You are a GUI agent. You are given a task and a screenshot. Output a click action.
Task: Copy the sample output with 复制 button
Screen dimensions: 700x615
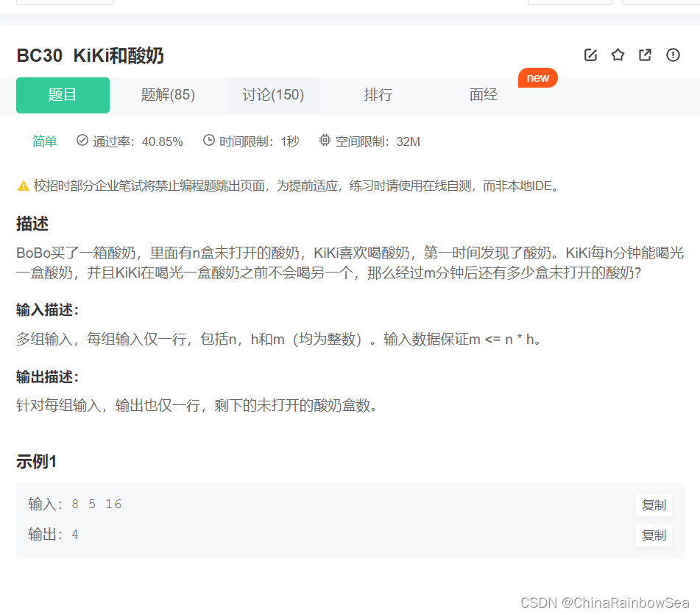[654, 535]
